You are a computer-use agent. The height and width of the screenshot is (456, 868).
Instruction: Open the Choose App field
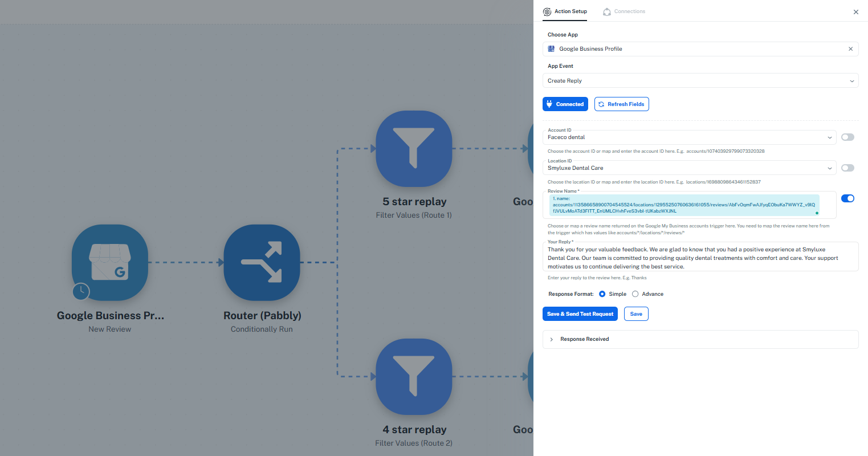pos(700,49)
